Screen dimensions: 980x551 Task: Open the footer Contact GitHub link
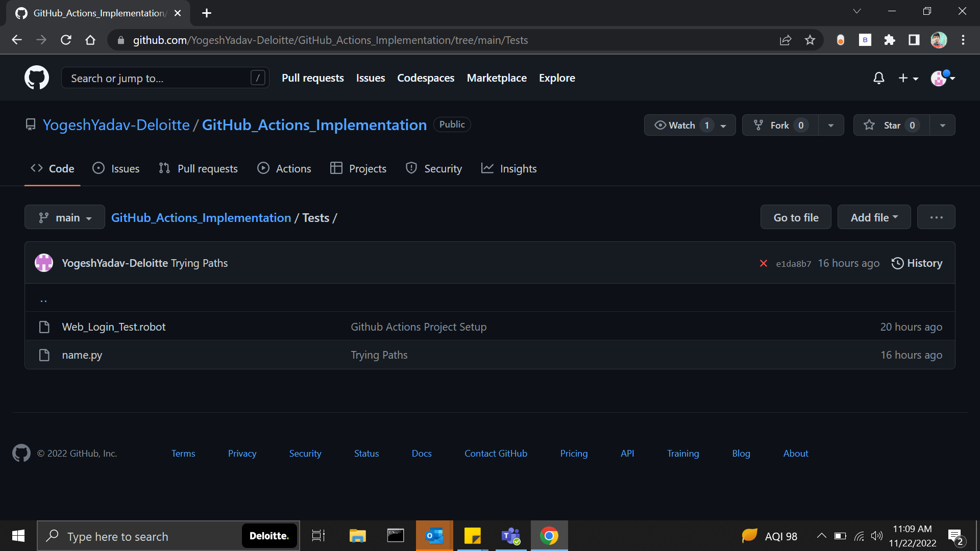(x=496, y=454)
